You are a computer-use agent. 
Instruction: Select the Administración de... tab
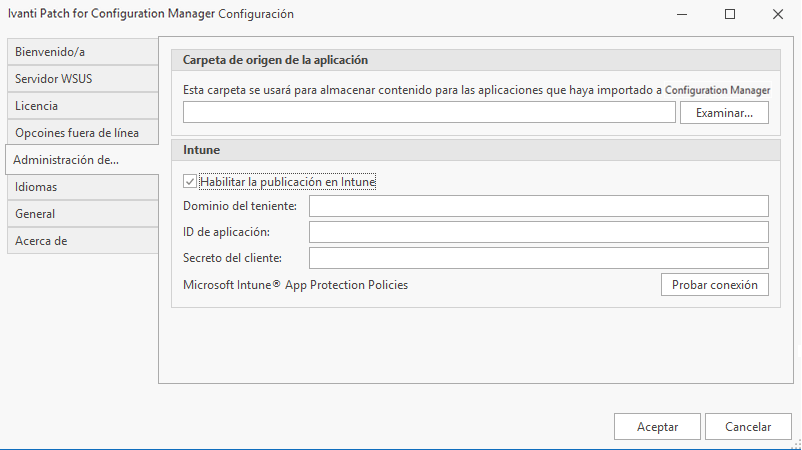tap(82, 159)
